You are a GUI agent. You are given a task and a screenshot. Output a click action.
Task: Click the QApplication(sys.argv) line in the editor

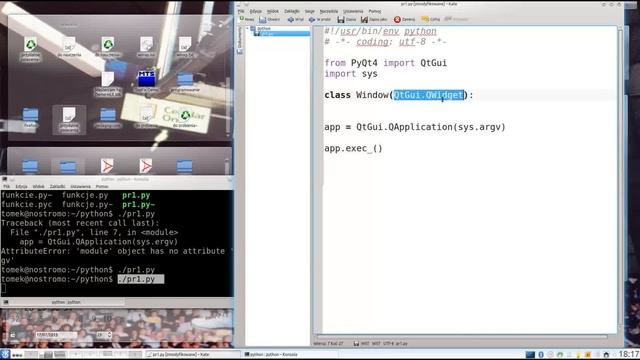[415, 127]
